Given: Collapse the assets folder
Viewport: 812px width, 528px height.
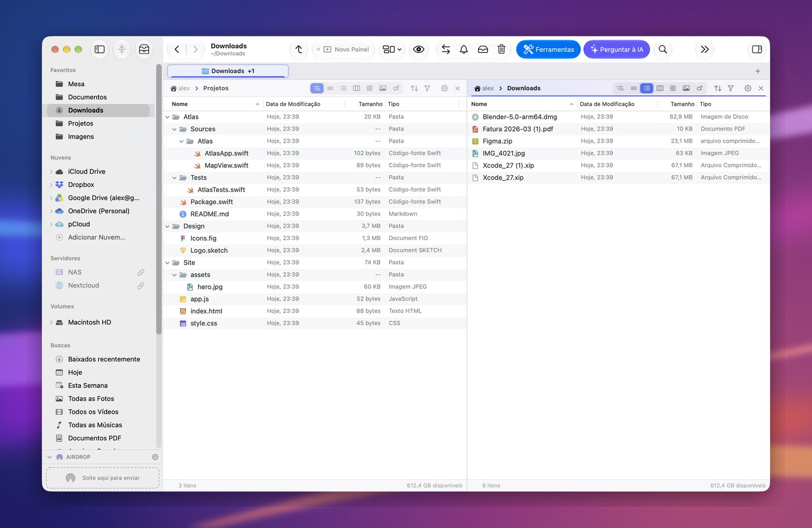Looking at the screenshot, I should [175, 275].
